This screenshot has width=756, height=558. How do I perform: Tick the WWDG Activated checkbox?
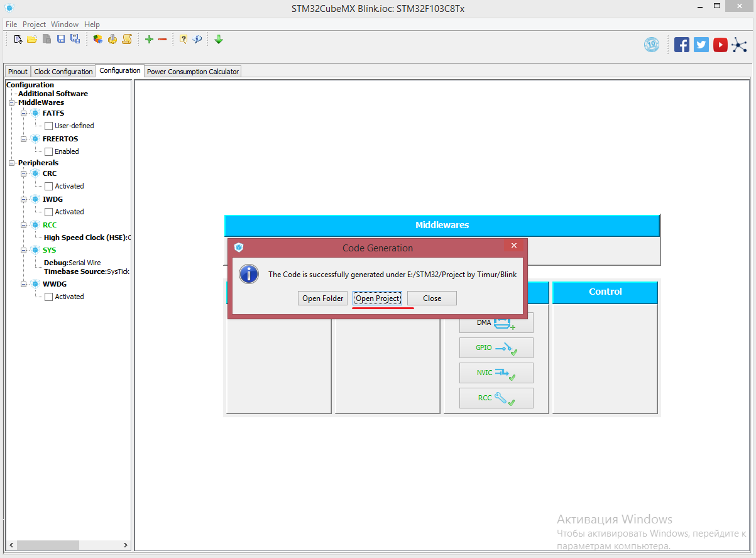click(x=49, y=297)
